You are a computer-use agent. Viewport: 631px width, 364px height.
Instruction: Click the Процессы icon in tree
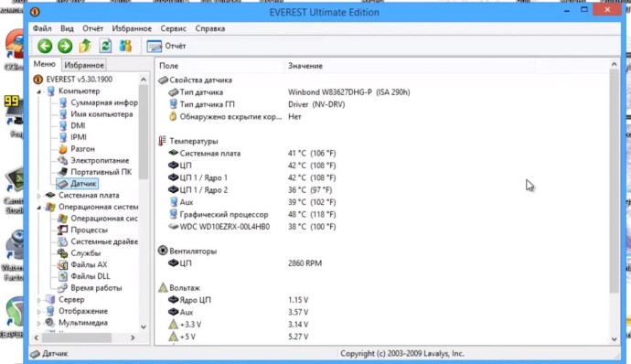[63, 230]
